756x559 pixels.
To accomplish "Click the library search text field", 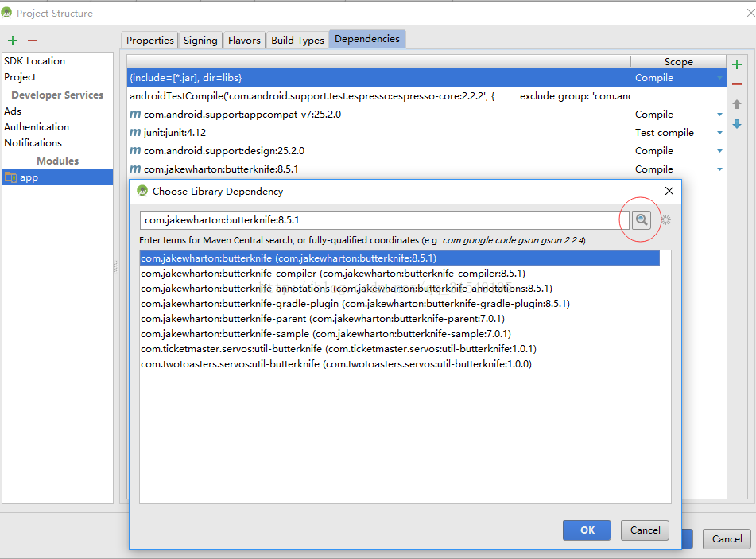I will [384, 220].
